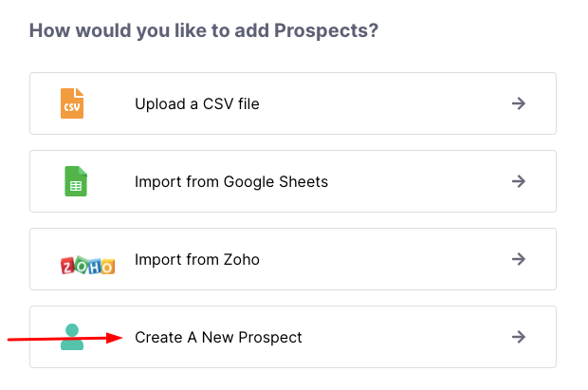The image size is (588, 390).
Task: Select the "Create A New Prospect" label
Action: coord(218,337)
